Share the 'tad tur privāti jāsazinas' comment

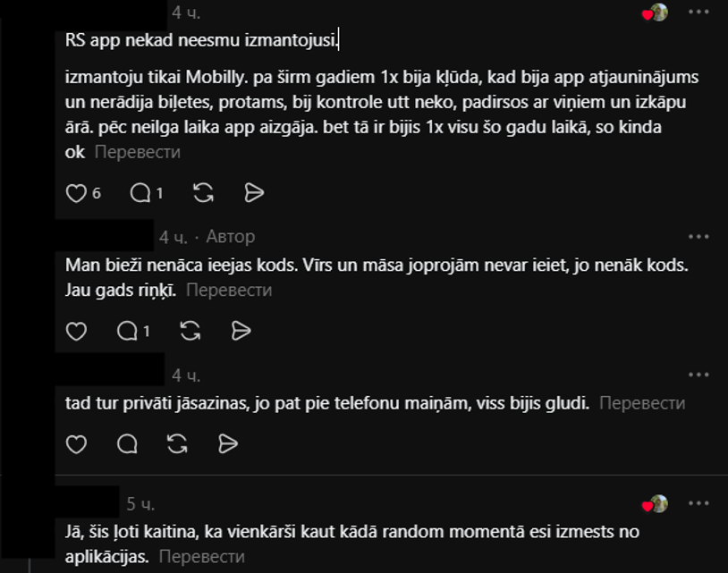tap(228, 444)
